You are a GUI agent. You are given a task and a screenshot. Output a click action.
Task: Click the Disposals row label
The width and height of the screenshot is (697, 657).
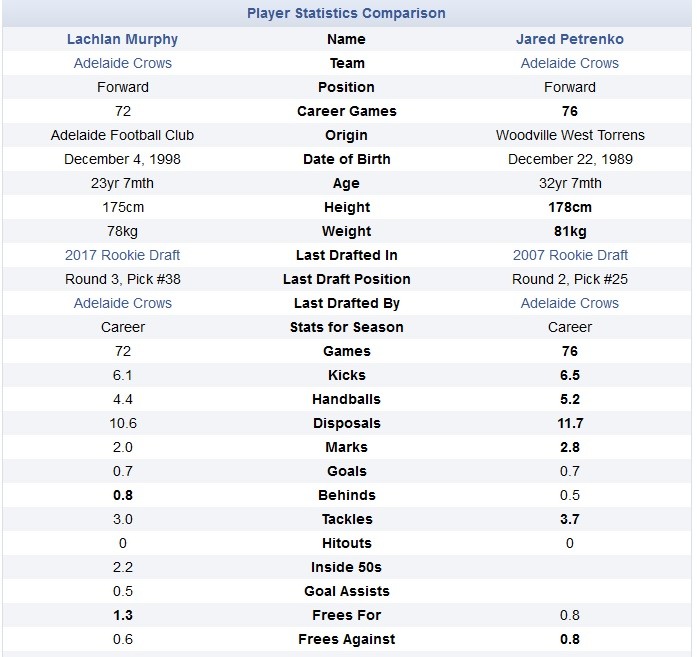coord(347,423)
